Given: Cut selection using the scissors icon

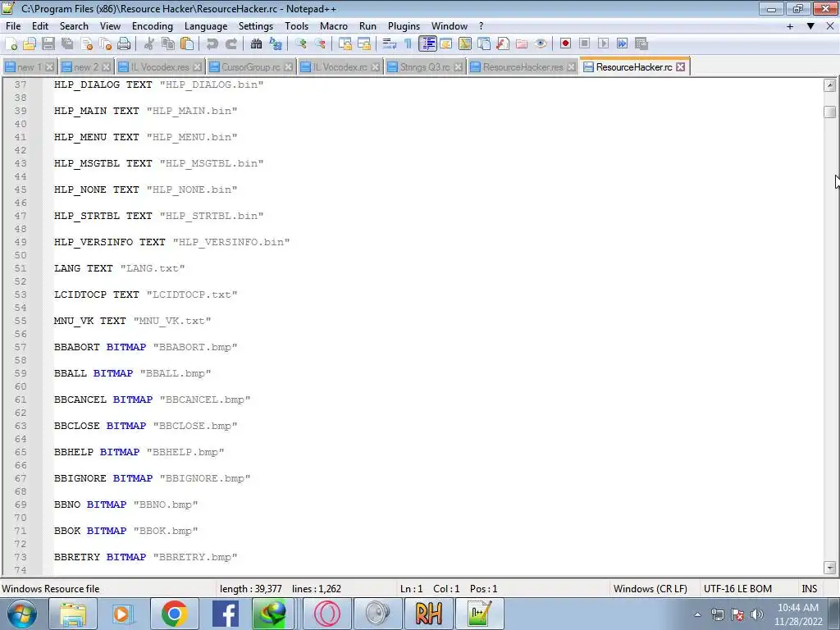Looking at the screenshot, I should 149,44.
